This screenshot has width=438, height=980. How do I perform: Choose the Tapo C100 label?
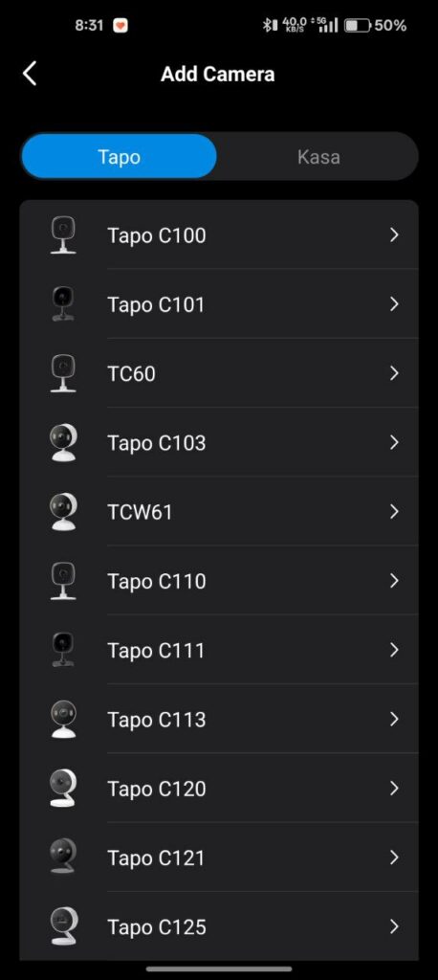156,235
